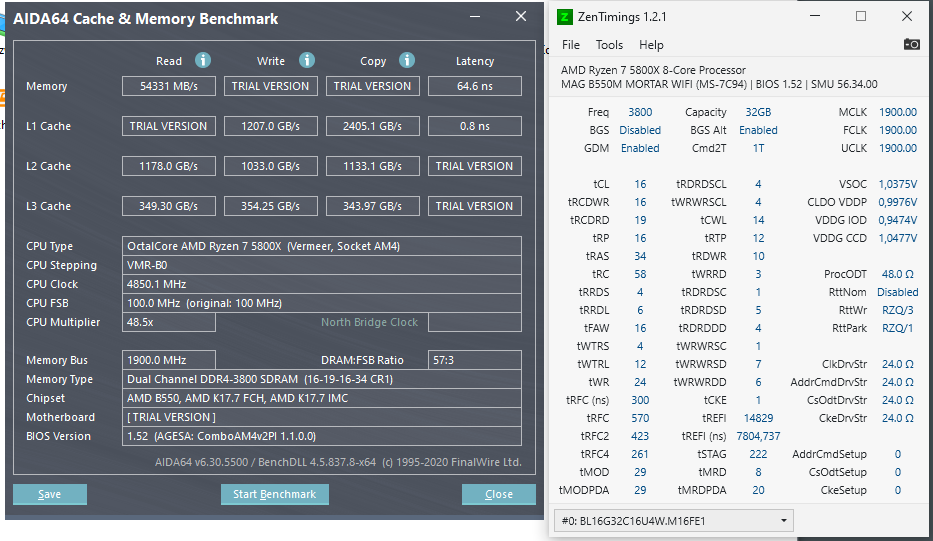
Task: Maximize the ZenTimings window
Action: coord(860,17)
